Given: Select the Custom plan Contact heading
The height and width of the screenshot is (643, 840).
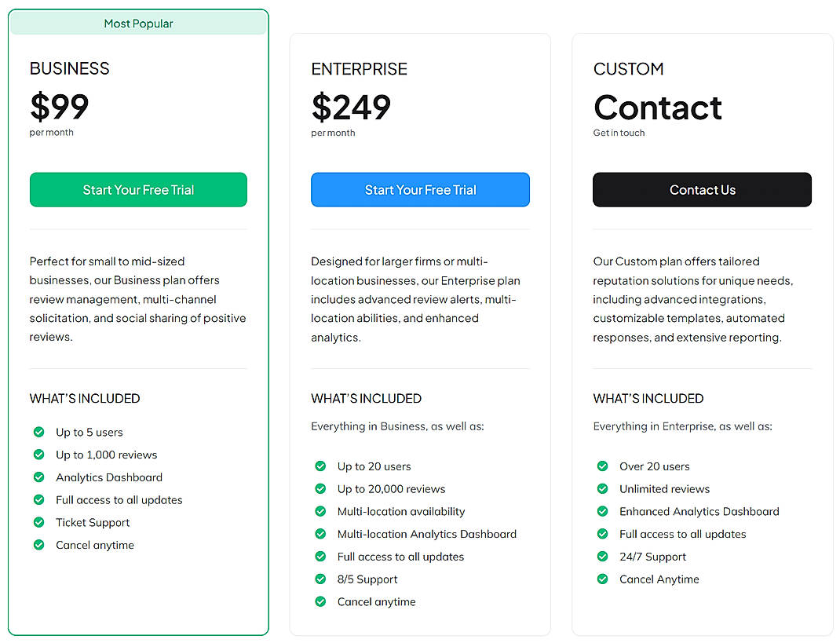Looking at the screenshot, I should [x=658, y=108].
